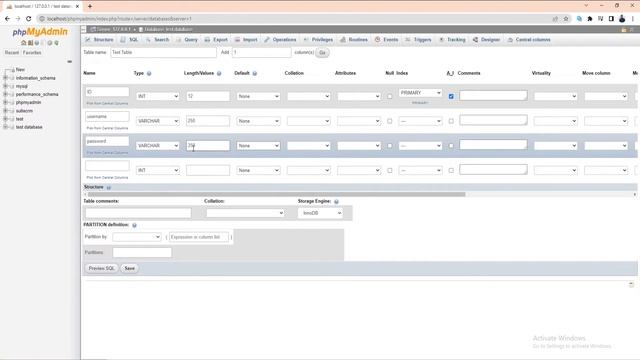This screenshot has width=640, height=360.
Task: Open the Structure tab
Action: coord(99,40)
